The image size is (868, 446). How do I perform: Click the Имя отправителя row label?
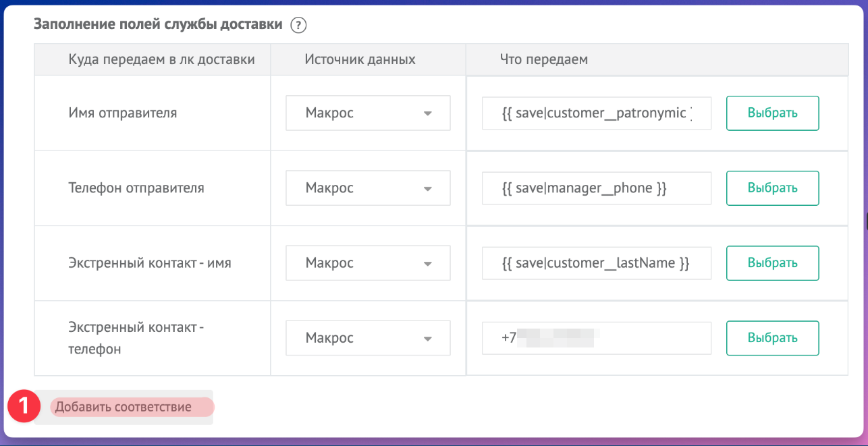coord(123,113)
